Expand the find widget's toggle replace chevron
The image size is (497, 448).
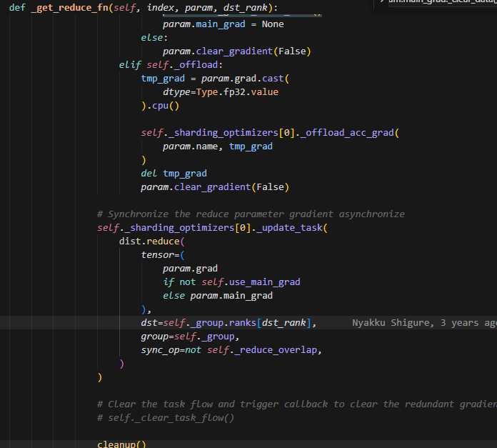pos(383,2)
